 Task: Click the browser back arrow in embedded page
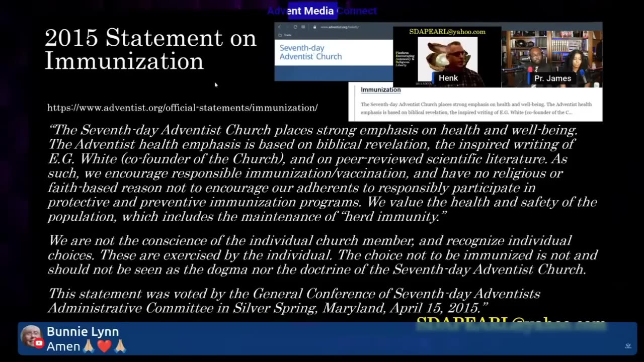click(x=280, y=27)
